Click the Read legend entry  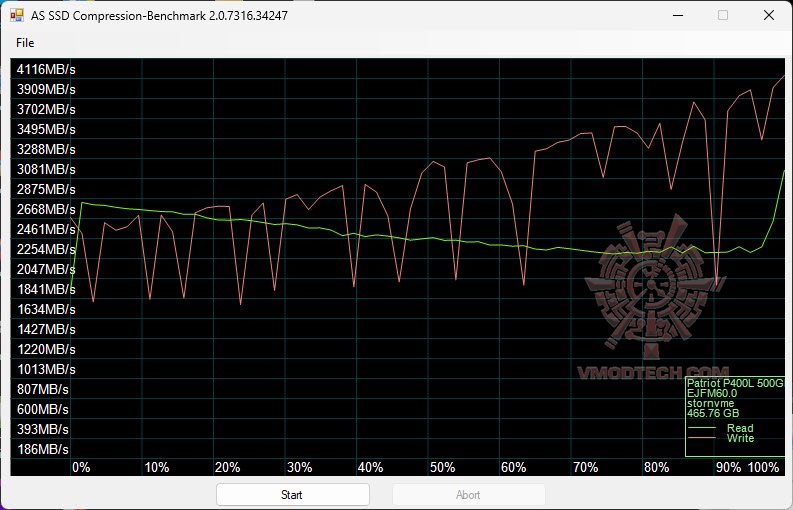(x=740, y=428)
